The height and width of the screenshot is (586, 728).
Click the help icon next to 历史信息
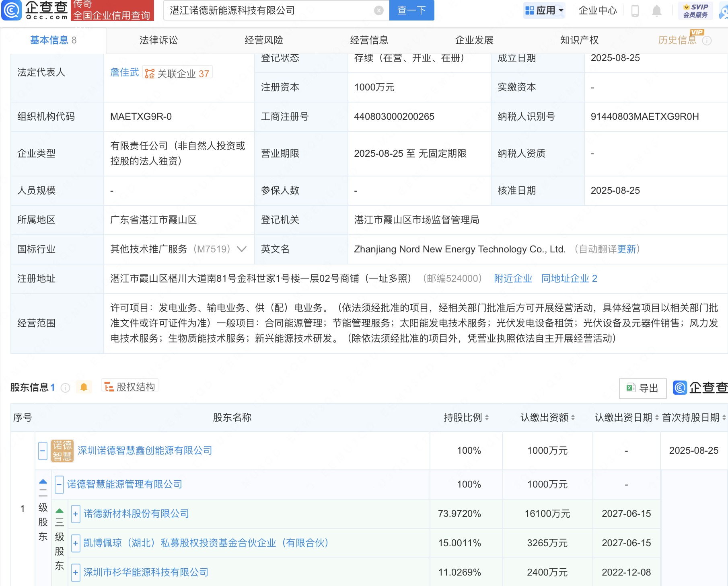tap(707, 41)
